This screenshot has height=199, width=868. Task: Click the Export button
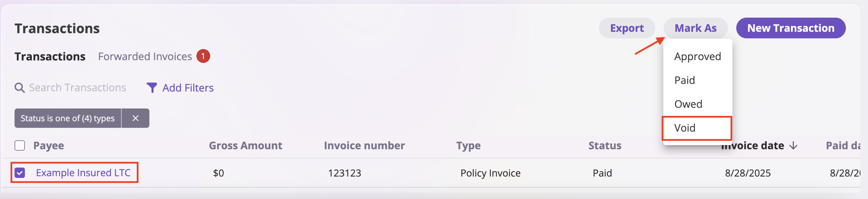(627, 28)
